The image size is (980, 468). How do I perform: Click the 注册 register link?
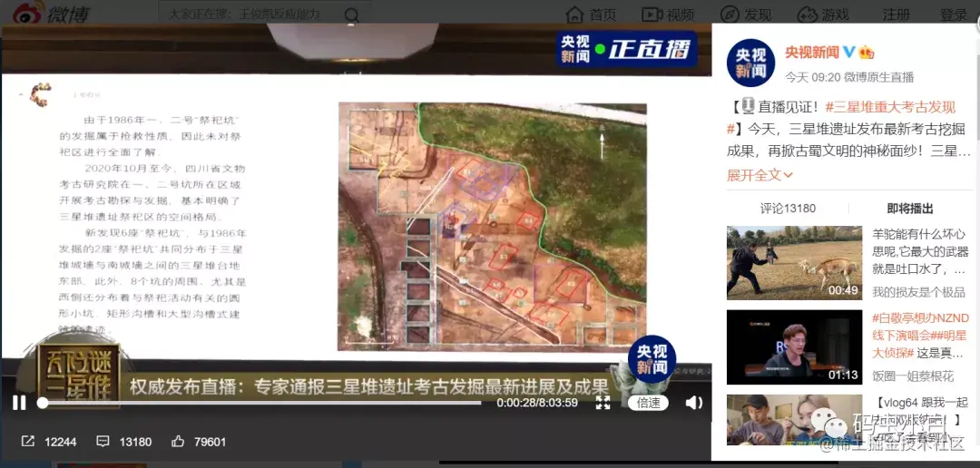[896, 15]
